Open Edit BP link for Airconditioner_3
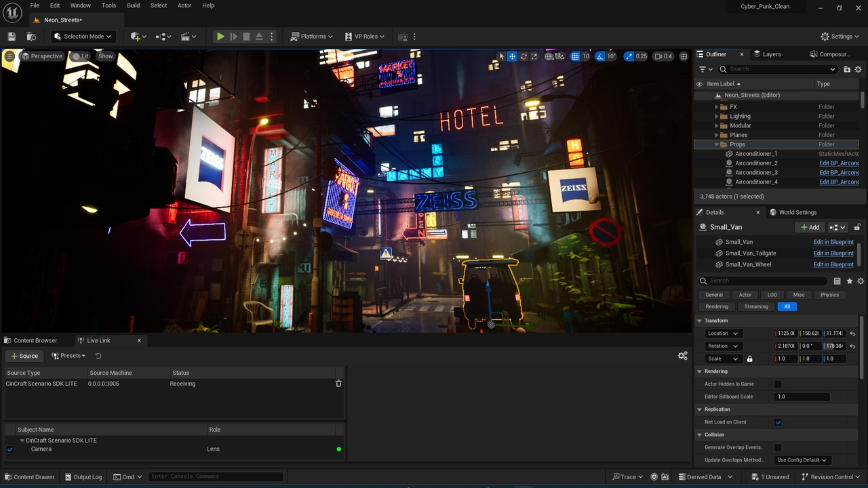 839,173
